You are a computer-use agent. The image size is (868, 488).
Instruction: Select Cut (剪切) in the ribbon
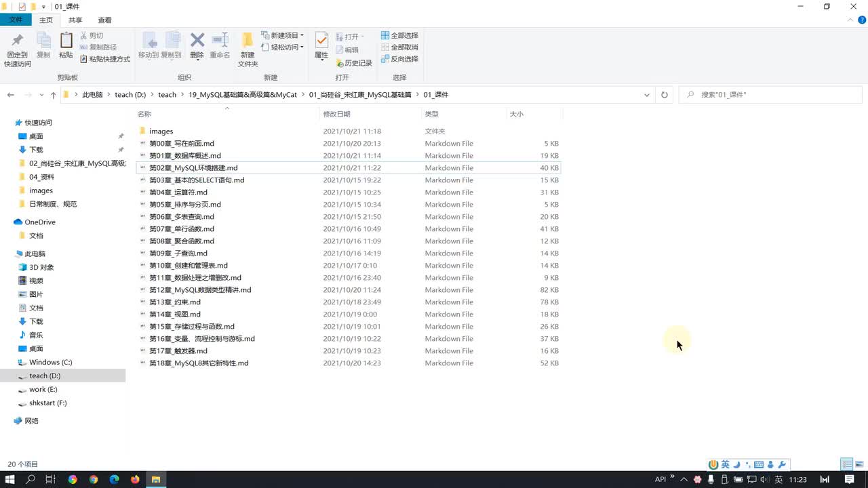point(92,35)
